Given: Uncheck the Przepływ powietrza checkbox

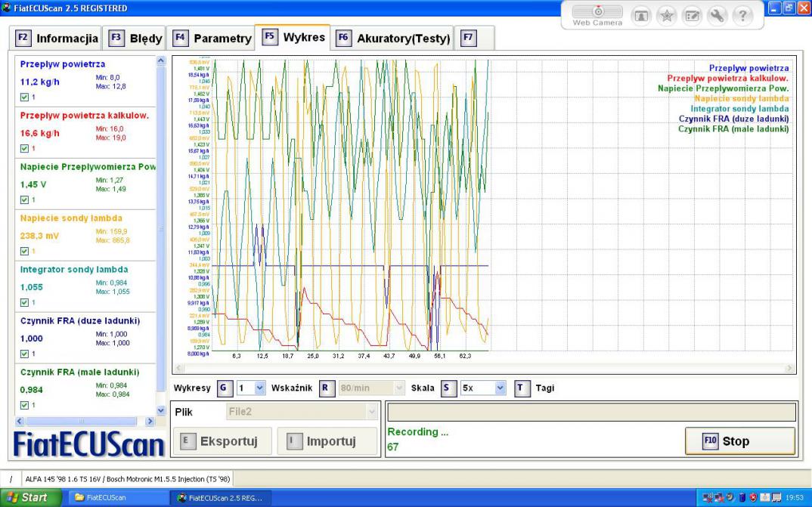Looking at the screenshot, I should click(x=25, y=97).
